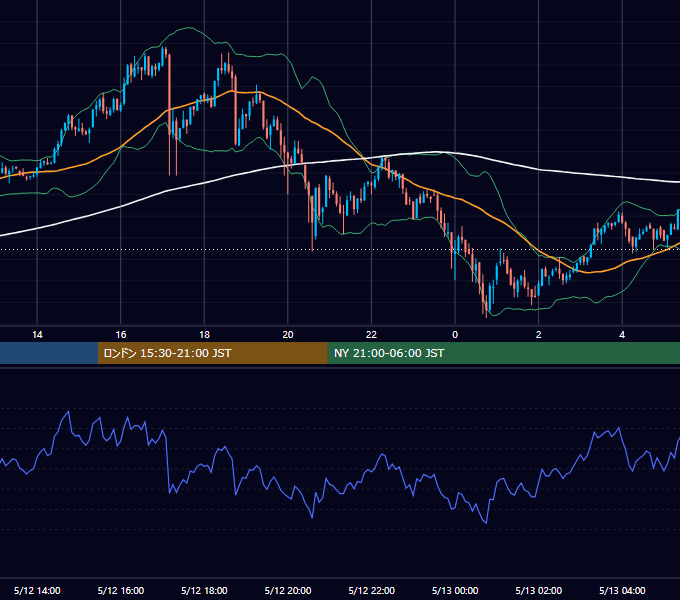Image resolution: width=680 pixels, height=600 pixels.
Task: Click the NY 21:00-06:00 JST session bar
Action: pyautogui.click(x=503, y=353)
